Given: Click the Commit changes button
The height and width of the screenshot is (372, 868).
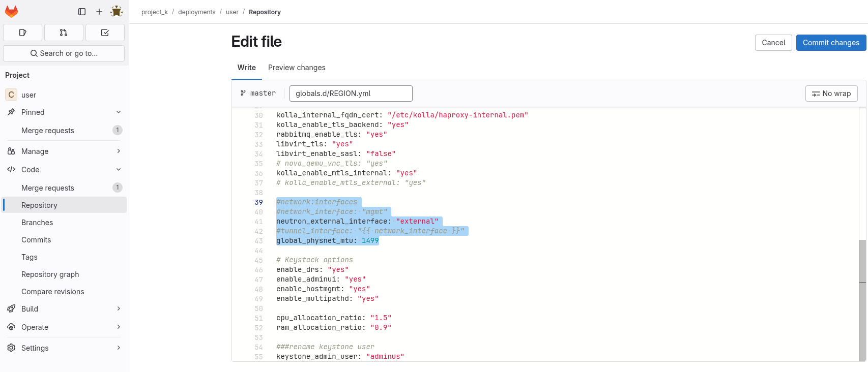Looking at the screenshot, I should (x=831, y=43).
